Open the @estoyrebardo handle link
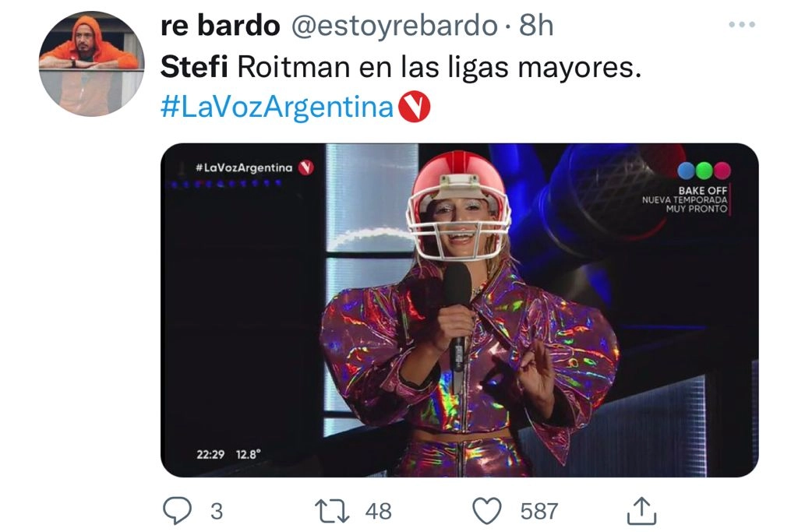The width and height of the screenshot is (798, 532). point(394,26)
